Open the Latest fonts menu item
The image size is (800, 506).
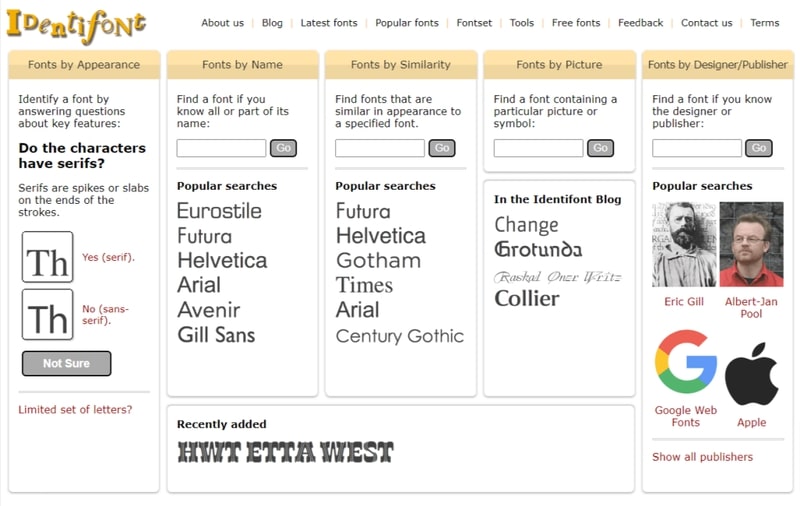(x=329, y=23)
